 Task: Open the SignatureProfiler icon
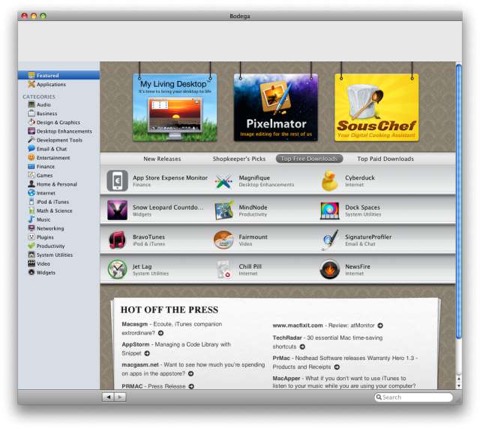[x=330, y=240]
